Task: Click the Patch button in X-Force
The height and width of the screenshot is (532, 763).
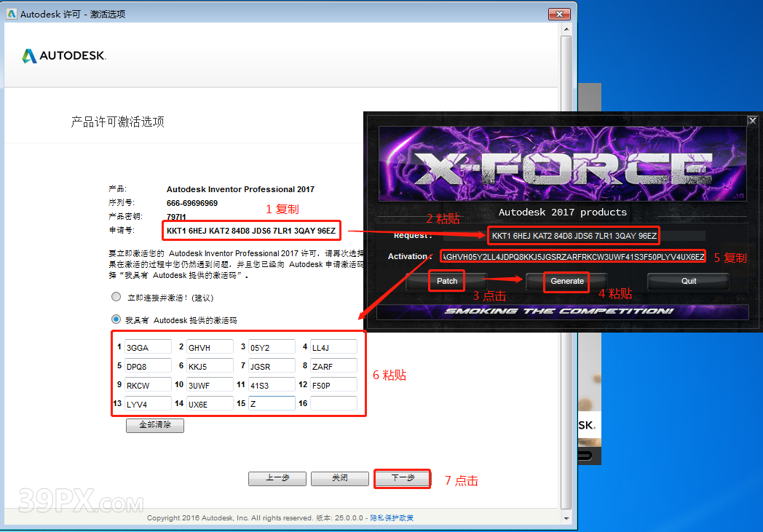Action: pos(447,281)
